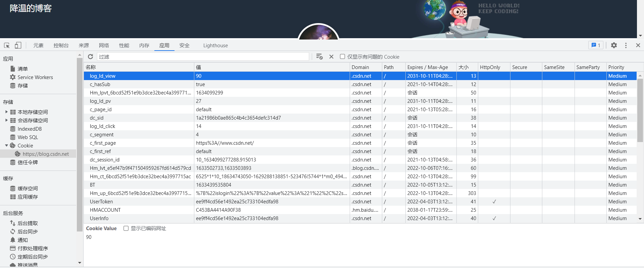644x268 pixels.
Task: Toggle device toolbar emulation icon
Action: (x=18, y=45)
